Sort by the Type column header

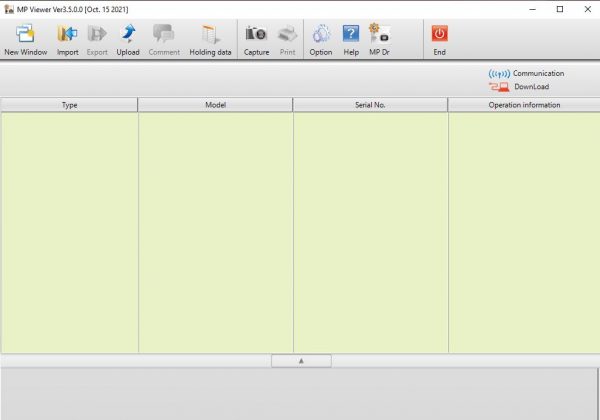69,105
